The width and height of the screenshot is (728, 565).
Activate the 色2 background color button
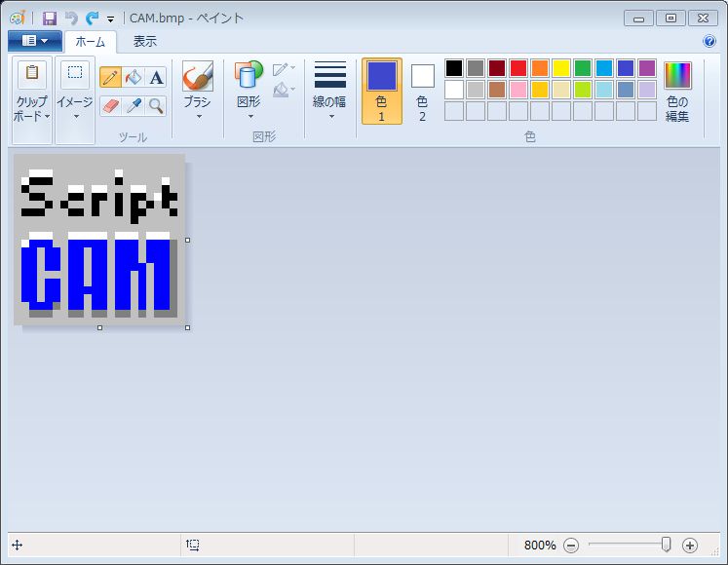tap(423, 91)
